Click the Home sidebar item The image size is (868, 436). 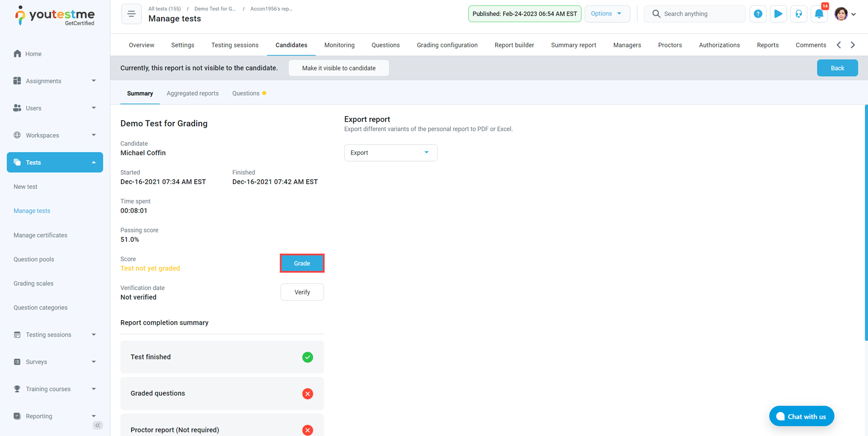tap(33, 54)
